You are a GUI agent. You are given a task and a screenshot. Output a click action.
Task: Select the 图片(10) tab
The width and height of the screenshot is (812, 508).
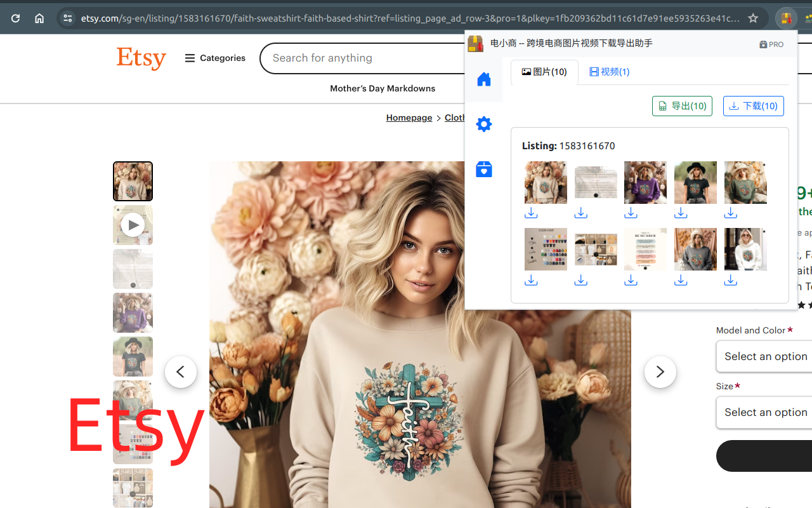(544, 72)
